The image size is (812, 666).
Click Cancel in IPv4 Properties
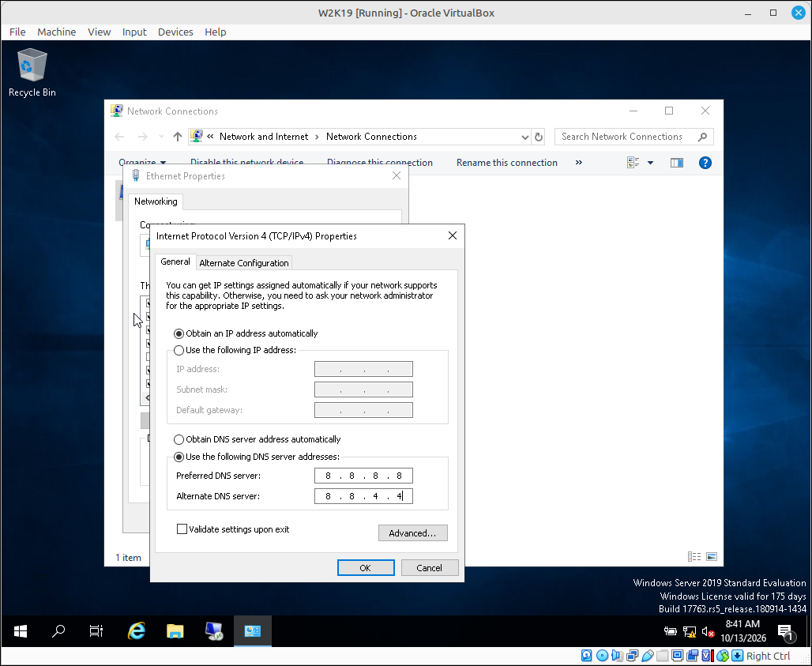pyautogui.click(x=430, y=567)
